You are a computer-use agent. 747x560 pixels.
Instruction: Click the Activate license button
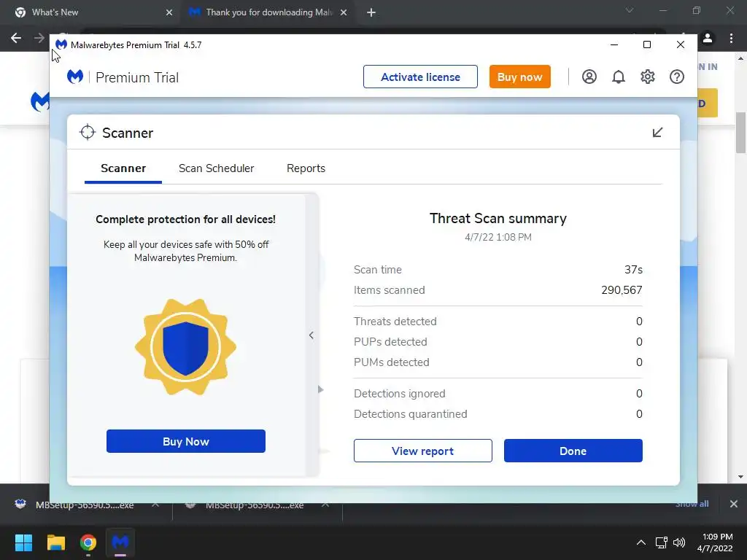point(420,77)
